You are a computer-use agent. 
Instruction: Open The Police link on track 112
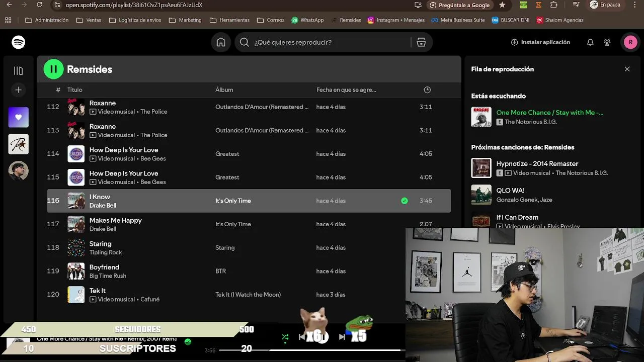[x=154, y=112]
